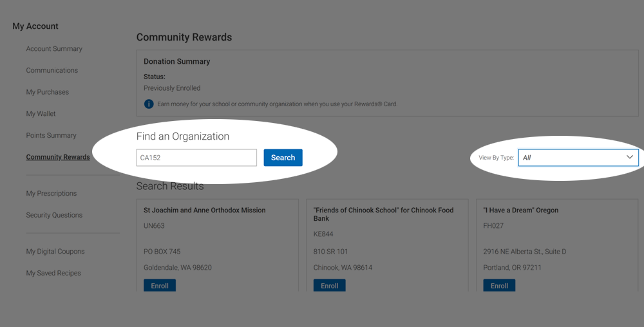Click the Previously Enrolled status text
644x327 pixels.
(172, 88)
